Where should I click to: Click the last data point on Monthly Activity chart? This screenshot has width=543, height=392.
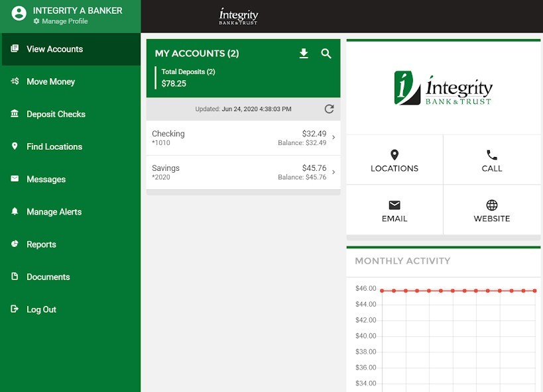tap(535, 291)
